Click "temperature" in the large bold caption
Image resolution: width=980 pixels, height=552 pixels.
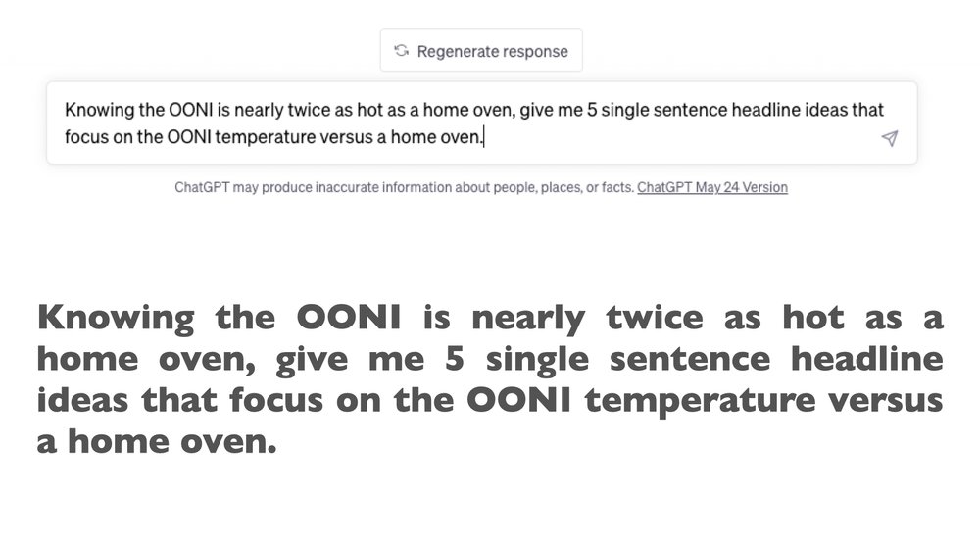[700, 401]
